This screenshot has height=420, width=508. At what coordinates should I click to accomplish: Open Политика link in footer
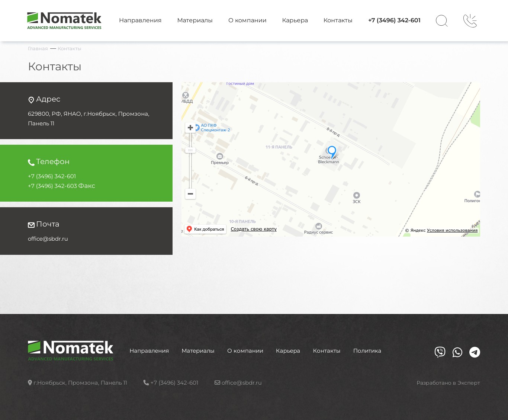[x=367, y=351]
